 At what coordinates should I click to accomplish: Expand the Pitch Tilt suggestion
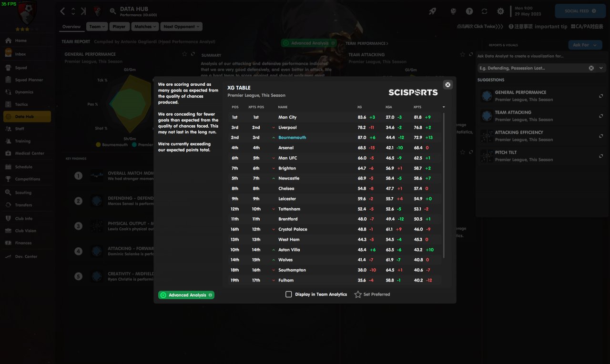point(601,156)
